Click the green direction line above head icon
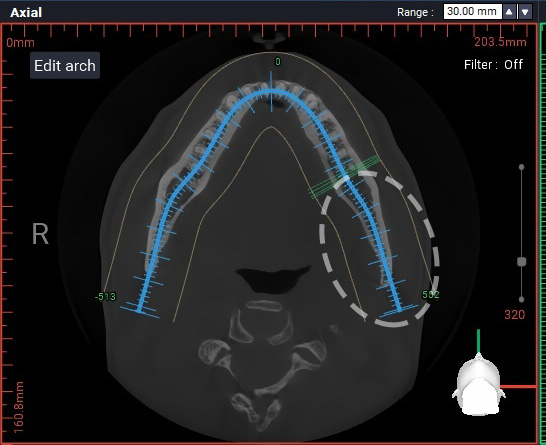Image resolution: width=546 pixels, height=445 pixels. point(478,341)
